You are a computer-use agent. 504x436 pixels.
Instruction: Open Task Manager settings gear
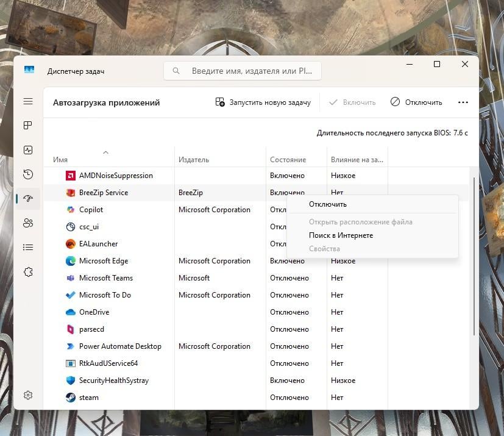coord(28,395)
